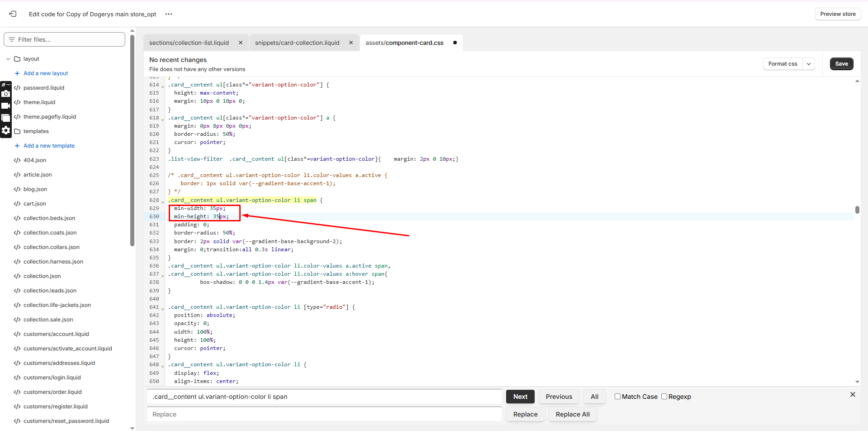The image size is (868, 431).
Task: Focus the Filter files input
Action: (64, 39)
